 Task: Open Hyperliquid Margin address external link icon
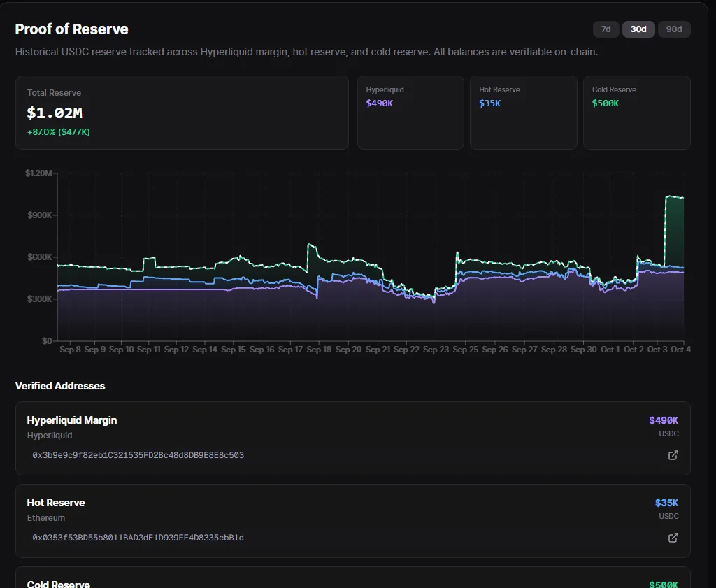point(673,455)
